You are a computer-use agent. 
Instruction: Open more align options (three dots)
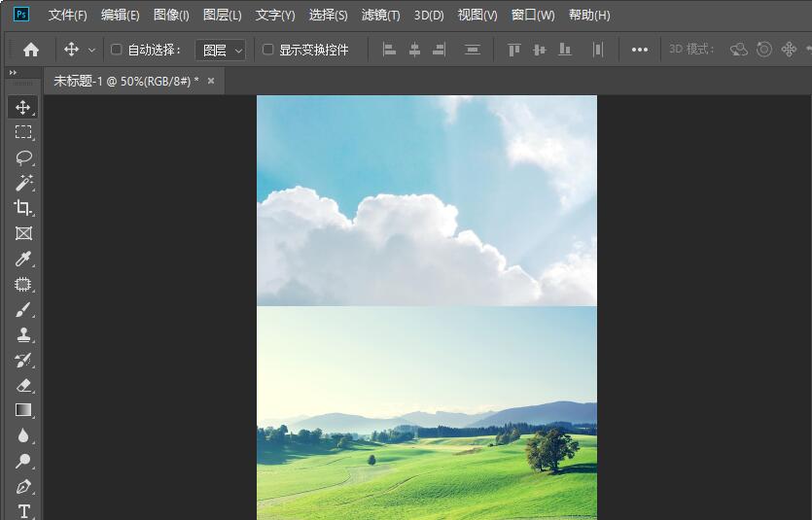click(x=640, y=50)
